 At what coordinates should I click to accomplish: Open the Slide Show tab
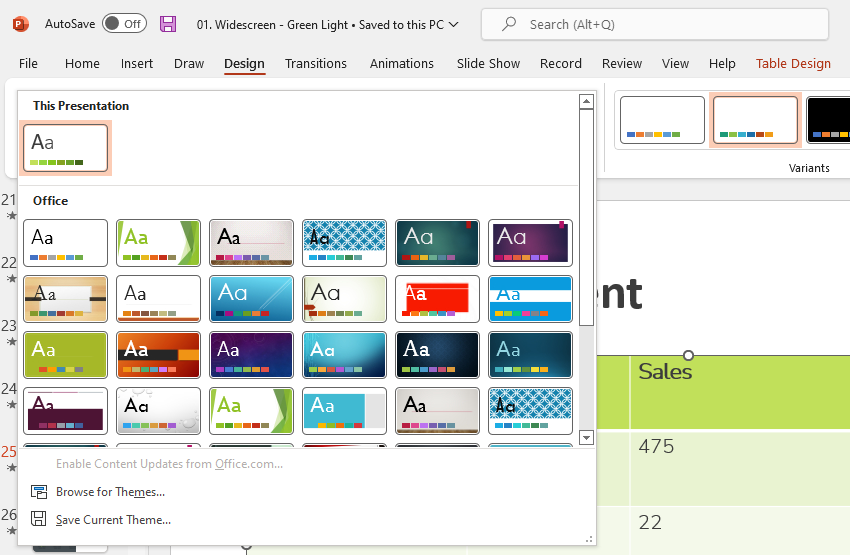tap(488, 63)
